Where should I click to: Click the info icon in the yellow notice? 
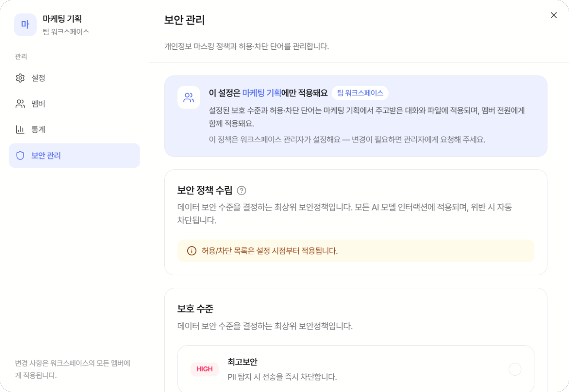tap(192, 251)
